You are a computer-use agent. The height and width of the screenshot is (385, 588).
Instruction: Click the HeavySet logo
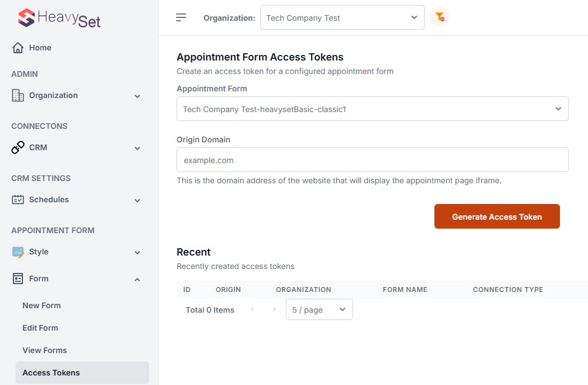click(59, 18)
